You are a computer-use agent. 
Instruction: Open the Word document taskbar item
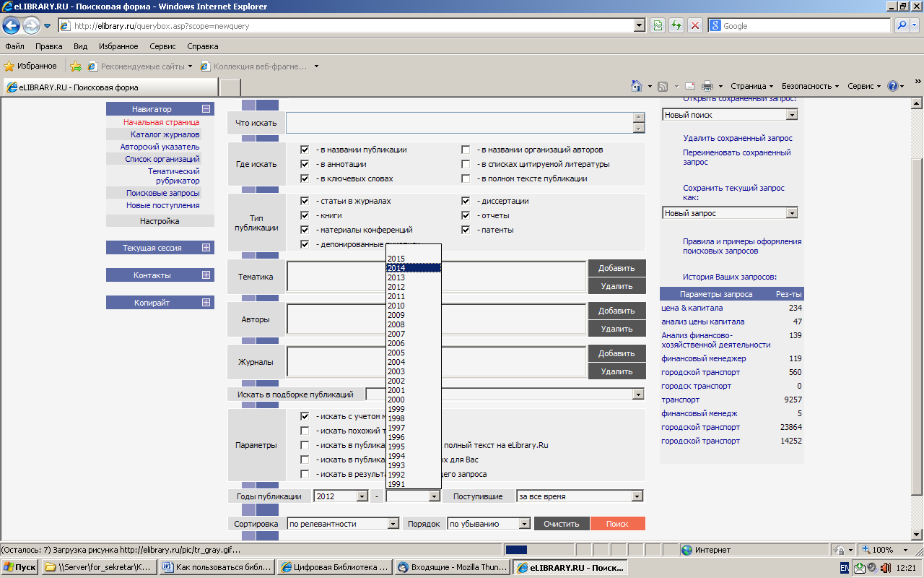(x=217, y=567)
